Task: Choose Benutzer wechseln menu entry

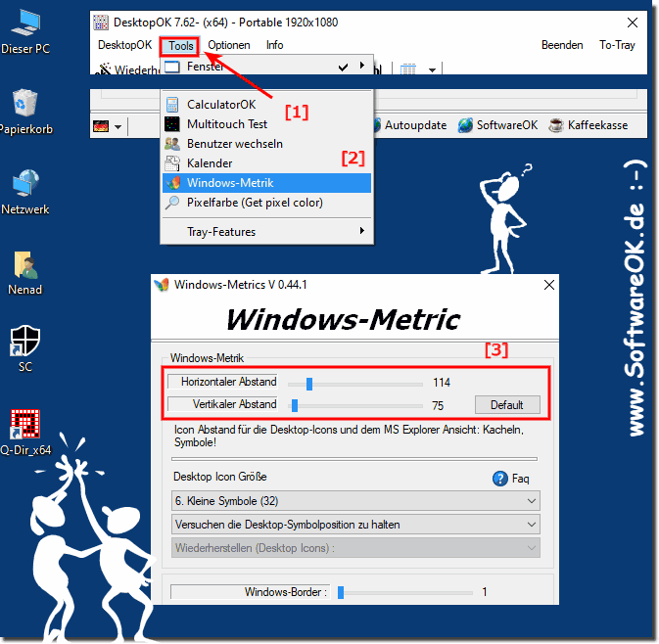Action: 266,144
